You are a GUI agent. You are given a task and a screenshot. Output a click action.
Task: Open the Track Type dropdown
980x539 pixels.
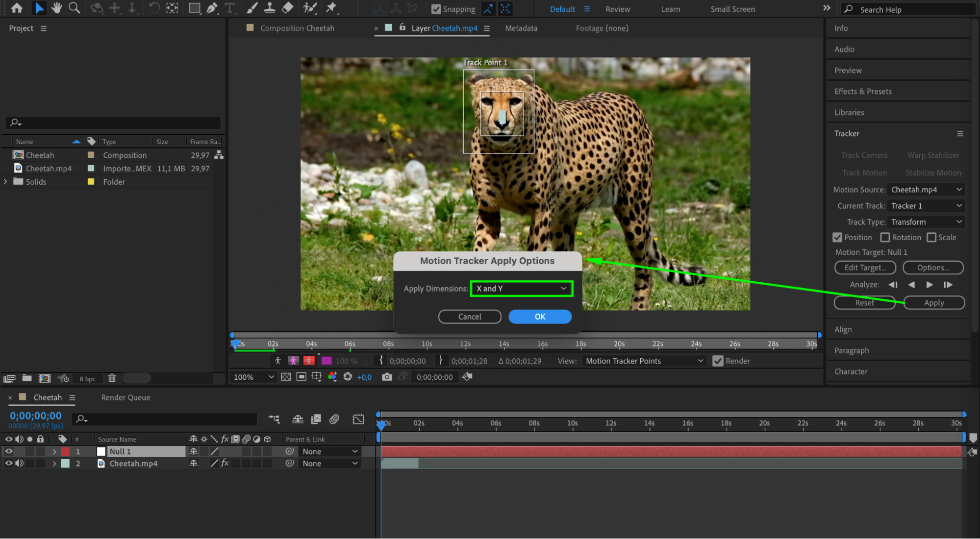tap(926, 222)
